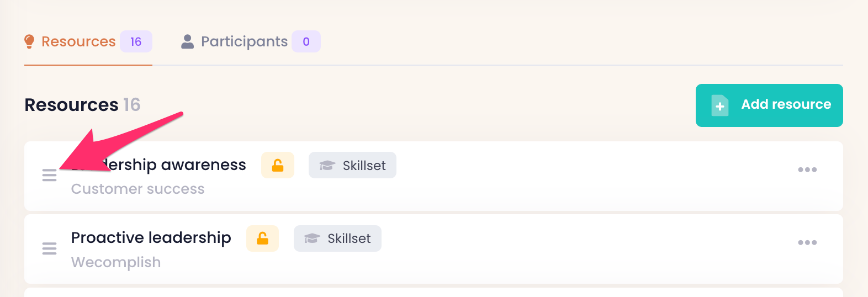Click graduation cap icon in second Skillset tag

coord(312,238)
